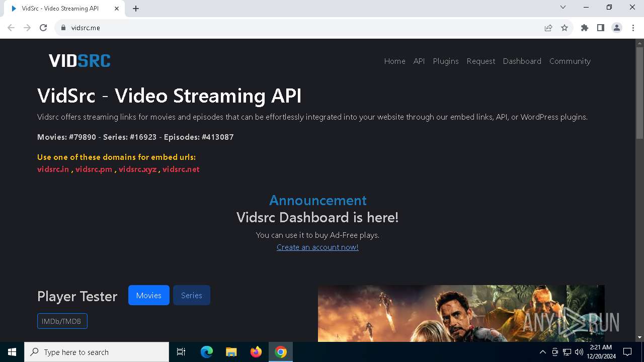Click the vidsrc.xyz domain link
This screenshot has height=362, width=644.
tap(137, 169)
